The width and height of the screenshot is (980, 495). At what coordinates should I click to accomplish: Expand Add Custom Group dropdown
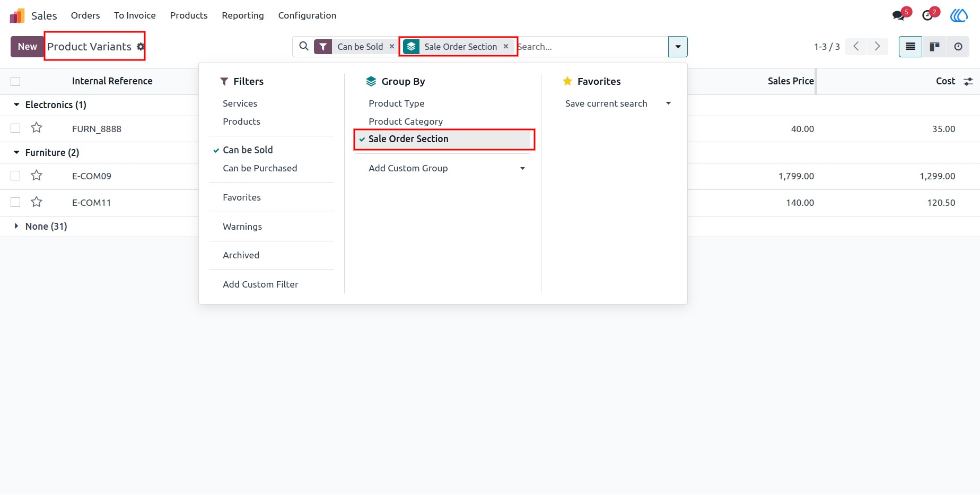click(447, 168)
